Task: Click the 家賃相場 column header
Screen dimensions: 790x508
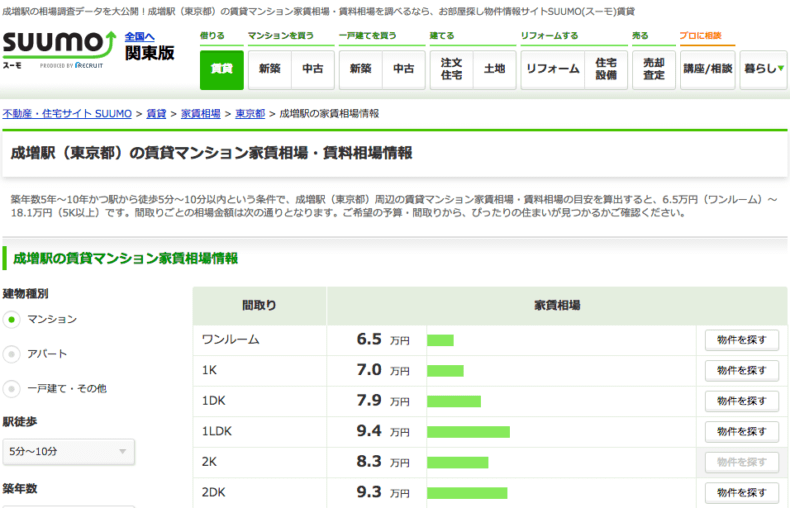Action: pos(557,305)
